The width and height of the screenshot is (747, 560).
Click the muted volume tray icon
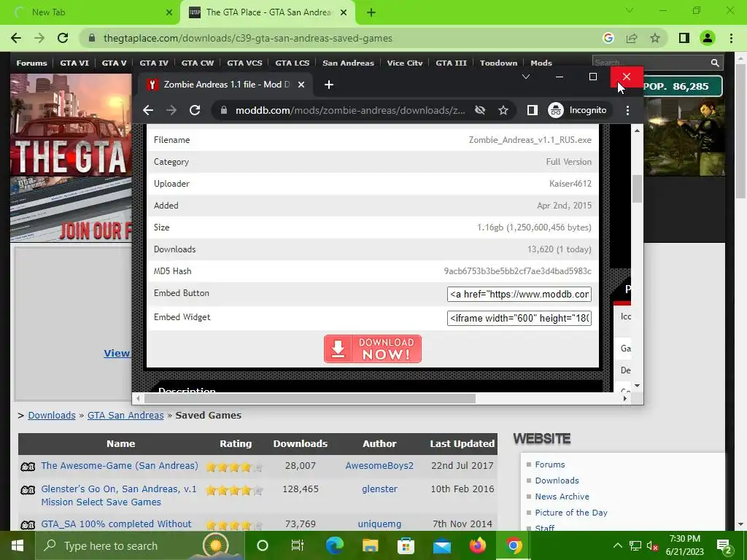click(x=653, y=545)
